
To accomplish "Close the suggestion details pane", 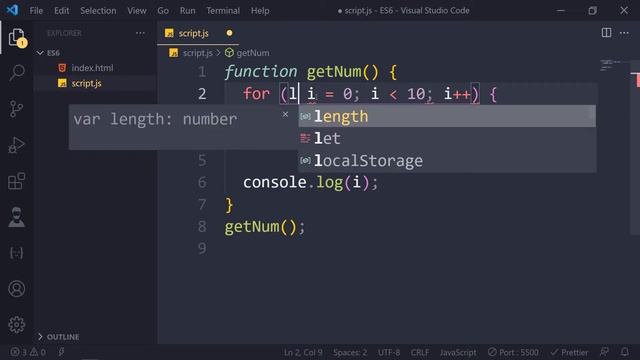I will (x=285, y=114).
